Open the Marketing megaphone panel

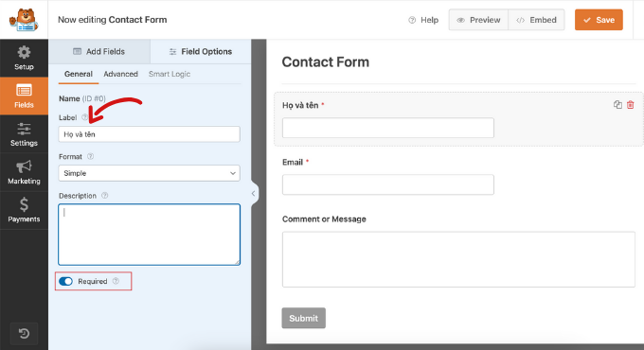pos(24,172)
